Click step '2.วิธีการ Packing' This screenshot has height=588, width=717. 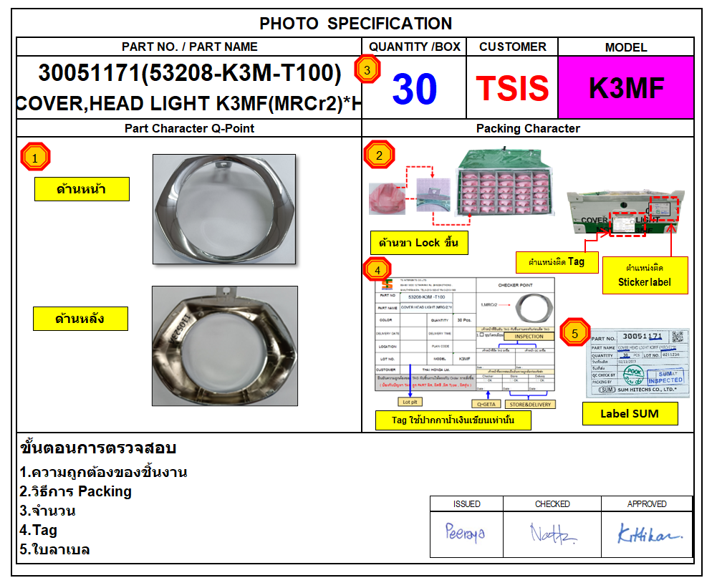point(75,491)
